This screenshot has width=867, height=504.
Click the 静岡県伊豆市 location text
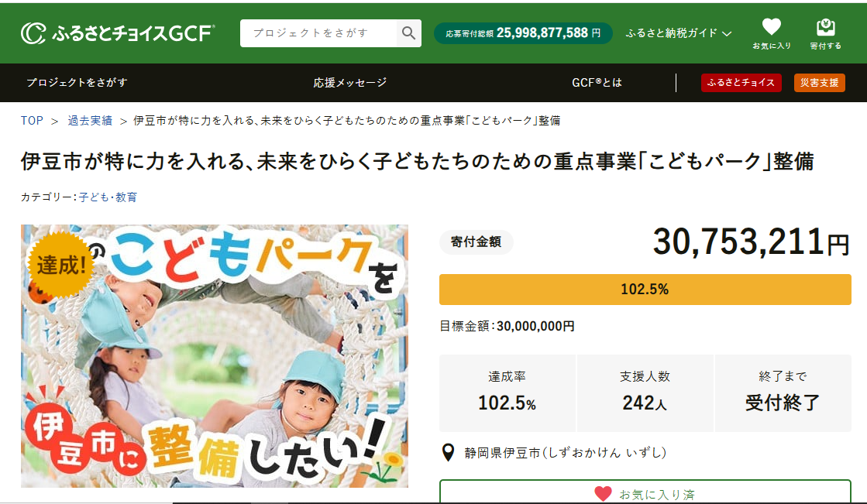[x=566, y=452]
